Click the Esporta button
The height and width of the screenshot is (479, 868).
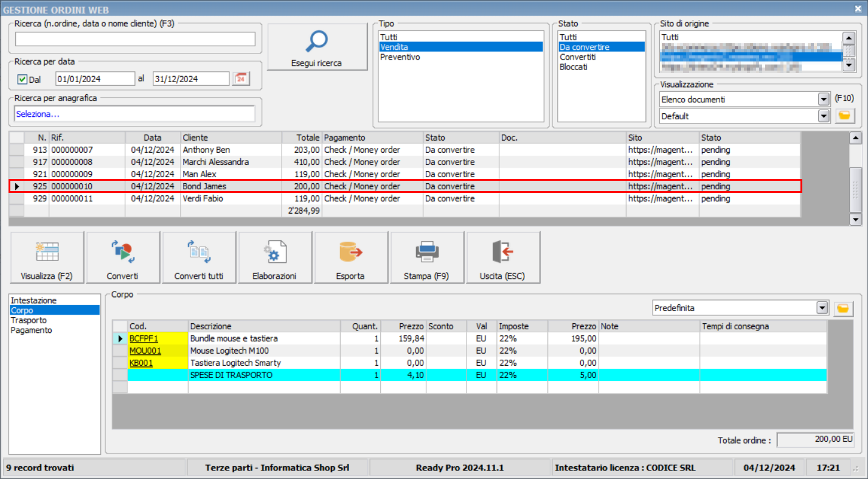(x=350, y=257)
